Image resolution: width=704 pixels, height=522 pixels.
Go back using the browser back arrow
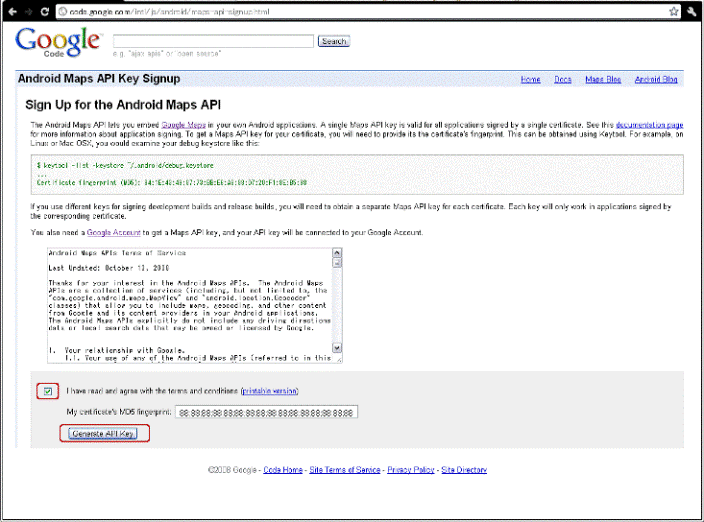(x=13, y=11)
